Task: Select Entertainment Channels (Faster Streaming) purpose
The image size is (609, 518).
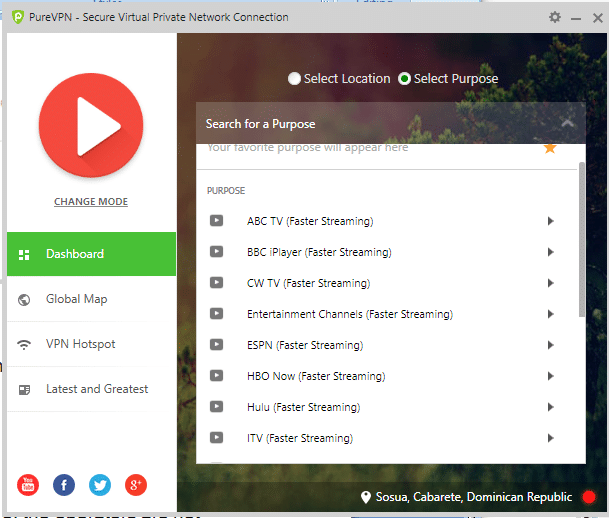Action: click(x=350, y=314)
